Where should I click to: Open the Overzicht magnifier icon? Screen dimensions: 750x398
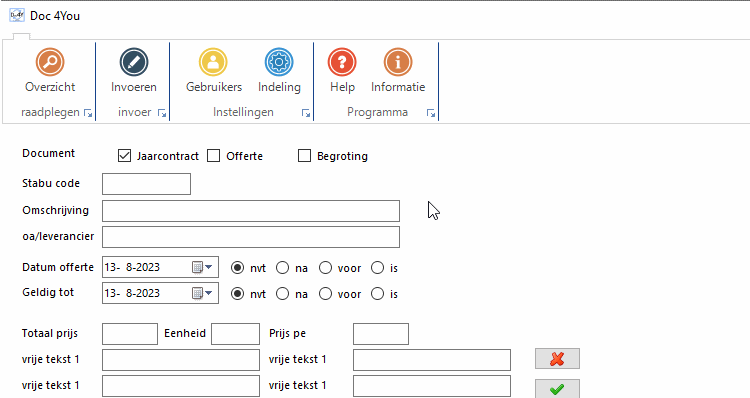[50, 62]
